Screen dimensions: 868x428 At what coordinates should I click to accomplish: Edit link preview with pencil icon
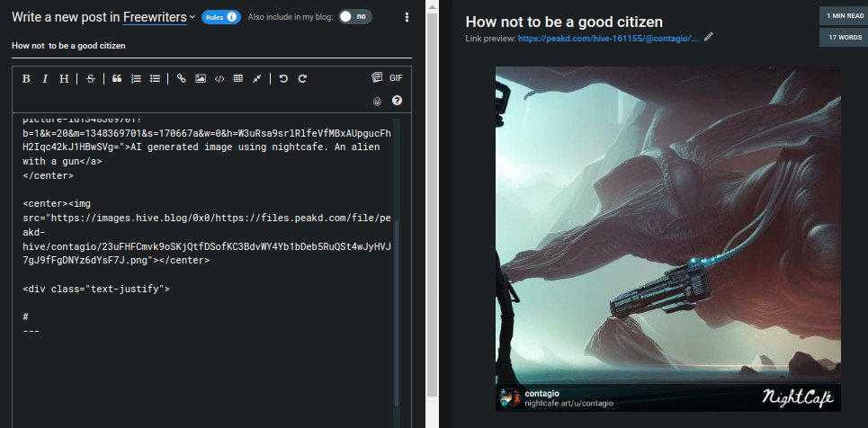pyautogui.click(x=709, y=38)
